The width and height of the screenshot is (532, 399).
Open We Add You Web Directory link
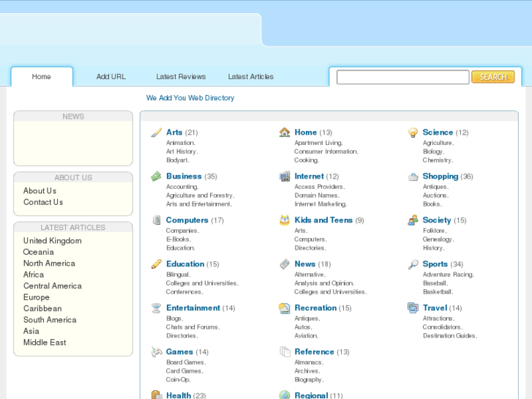click(x=190, y=98)
